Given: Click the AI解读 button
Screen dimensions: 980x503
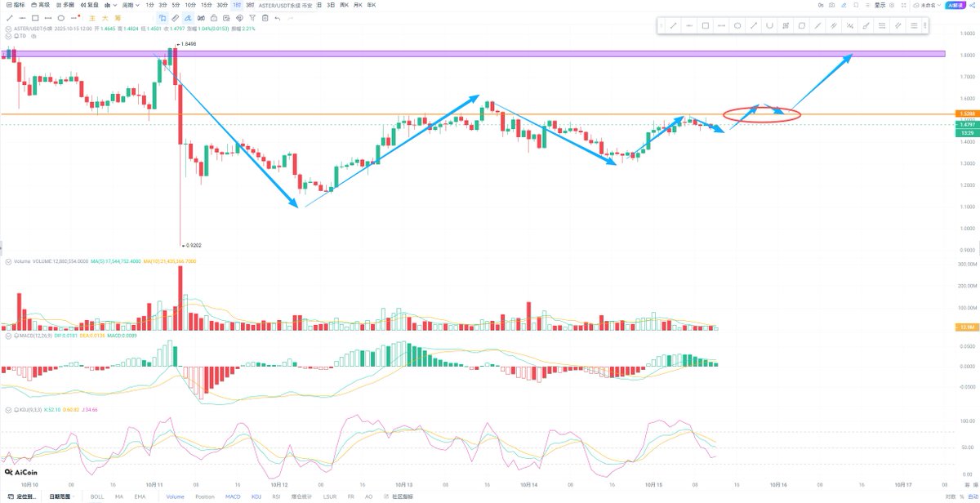Looking at the screenshot, I should click(x=955, y=5).
